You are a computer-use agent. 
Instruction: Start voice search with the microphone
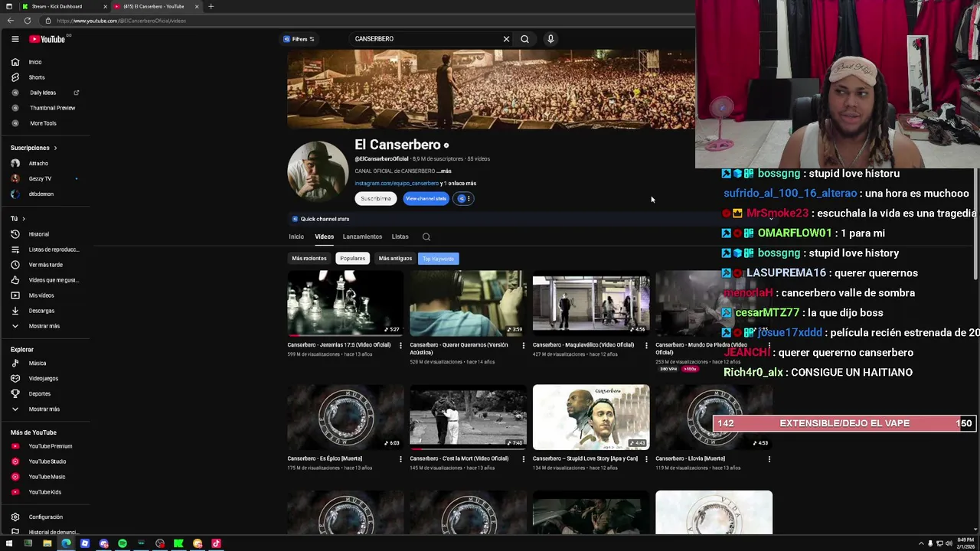pyautogui.click(x=550, y=39)
